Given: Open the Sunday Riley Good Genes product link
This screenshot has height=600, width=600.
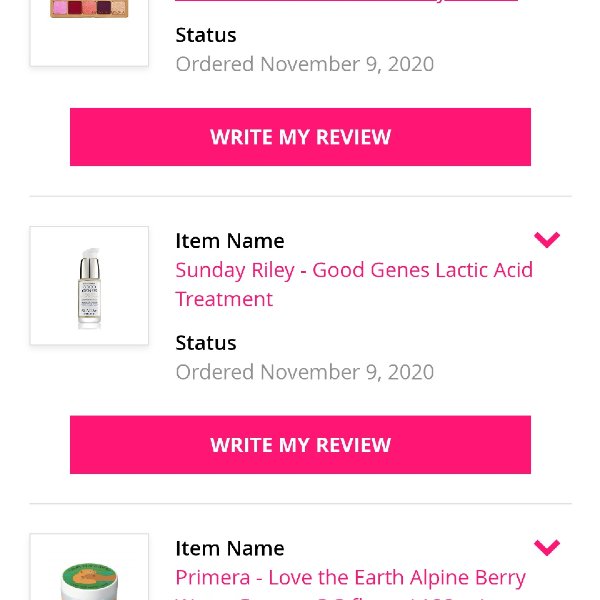Looking at the screenshot, I should (x=354, y=284).
